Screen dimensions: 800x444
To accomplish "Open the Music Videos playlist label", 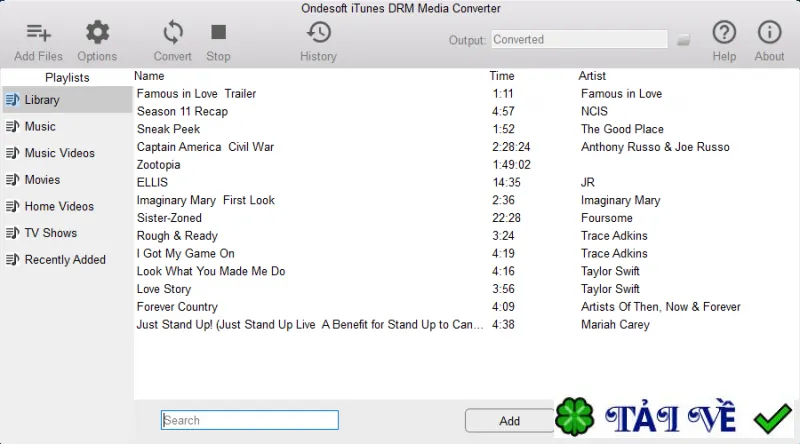I will 60,153.
